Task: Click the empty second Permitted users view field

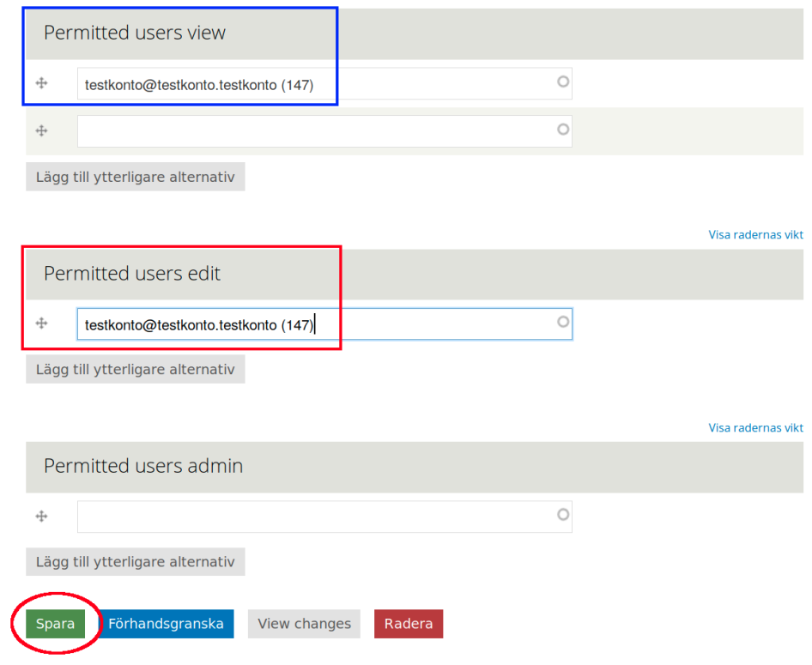Action: 324,131
